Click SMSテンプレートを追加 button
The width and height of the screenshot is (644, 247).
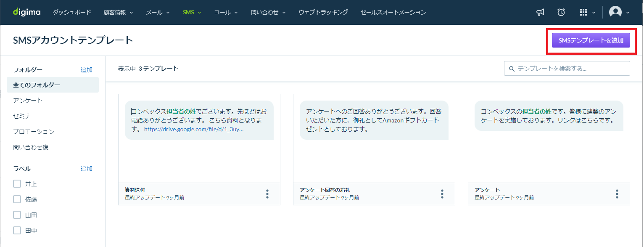[591, 40]
